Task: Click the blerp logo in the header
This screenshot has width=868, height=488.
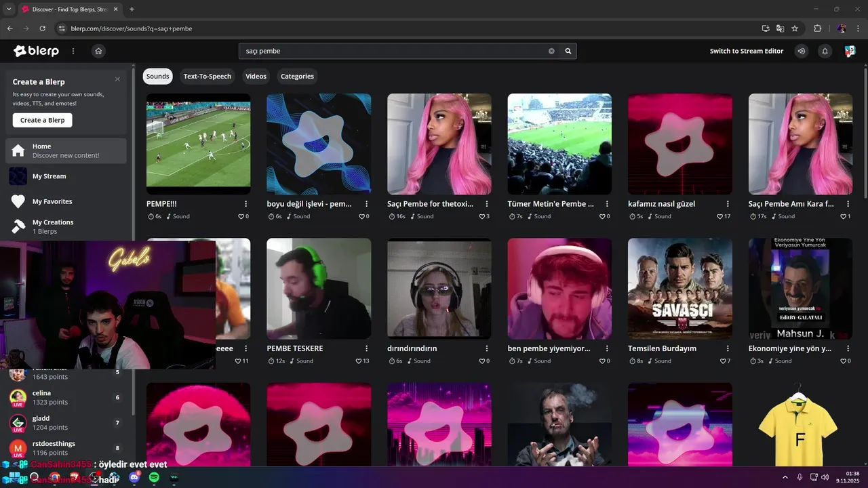Action: click(x=36, y=51)
